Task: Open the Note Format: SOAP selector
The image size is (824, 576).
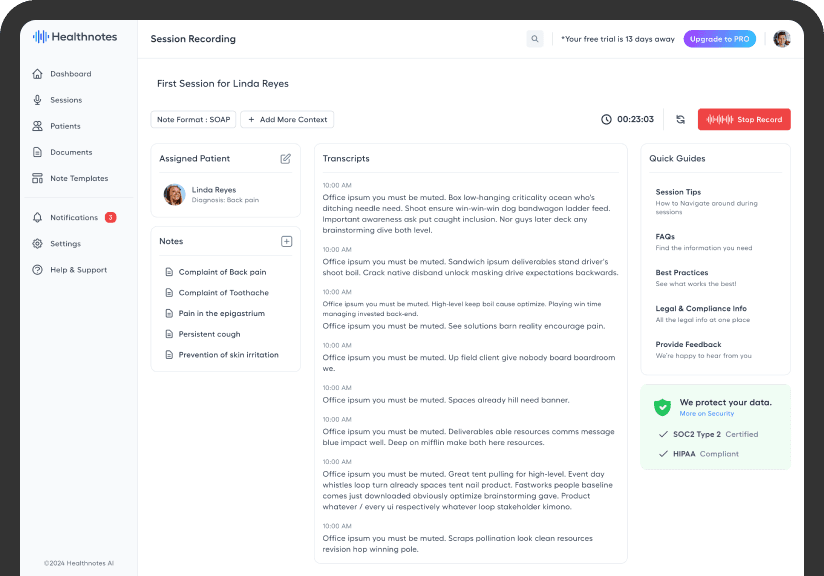Action: pos(193,119)
